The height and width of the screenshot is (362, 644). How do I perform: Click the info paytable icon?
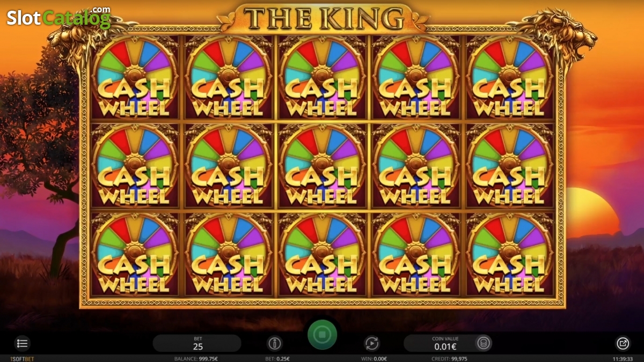[x=275, y=343]
